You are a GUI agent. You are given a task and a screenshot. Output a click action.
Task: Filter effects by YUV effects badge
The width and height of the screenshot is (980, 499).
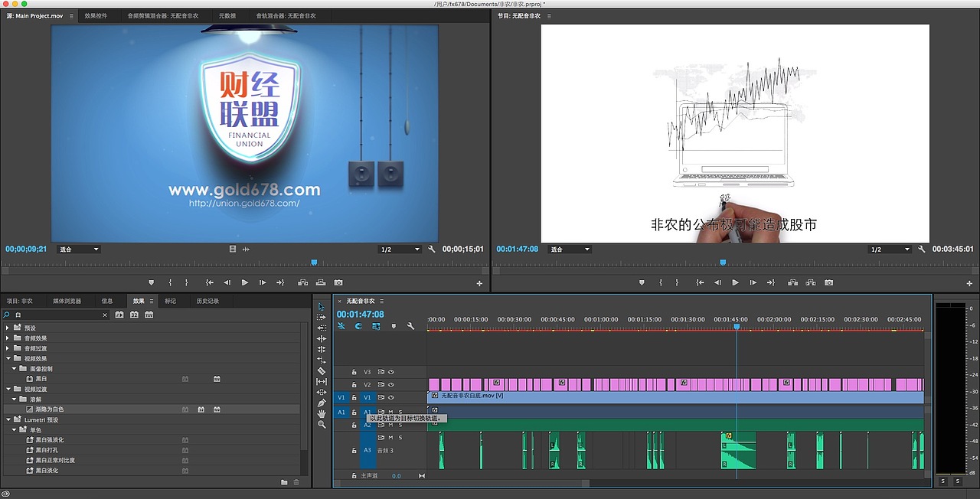tap(149, 315)
